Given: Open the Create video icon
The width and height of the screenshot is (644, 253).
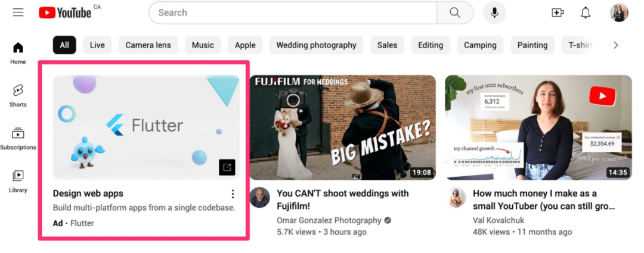Looking at the screenshot, I should pos(558,13).
